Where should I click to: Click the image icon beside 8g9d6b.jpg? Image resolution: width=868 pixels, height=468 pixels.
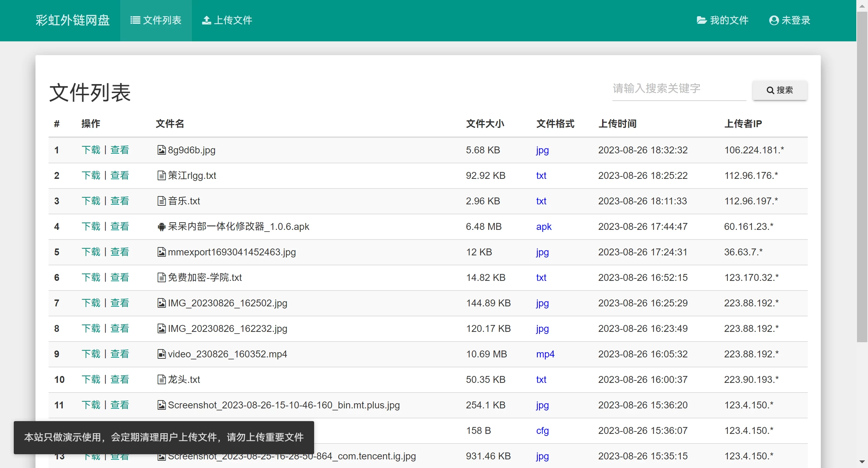tap(161, 150)
